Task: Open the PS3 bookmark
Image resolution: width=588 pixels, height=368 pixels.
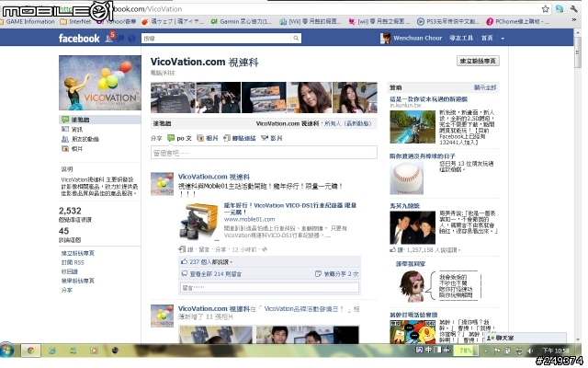Action: (447, 22)
